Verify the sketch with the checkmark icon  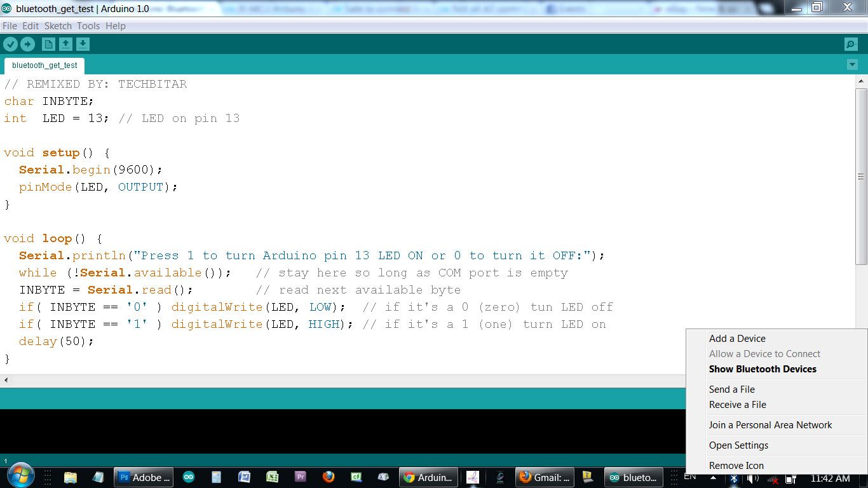point(10,44)
